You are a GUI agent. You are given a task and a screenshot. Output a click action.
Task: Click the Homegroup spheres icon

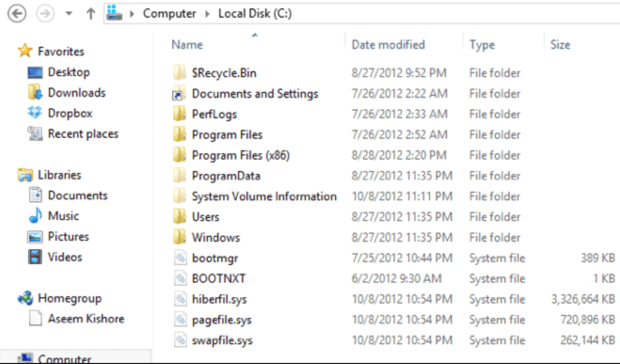click(25, 298)
